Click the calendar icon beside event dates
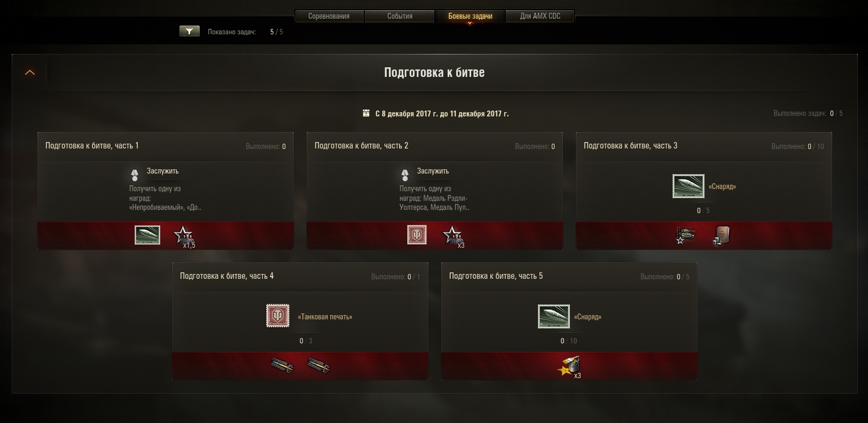 (x=366, y=113)
